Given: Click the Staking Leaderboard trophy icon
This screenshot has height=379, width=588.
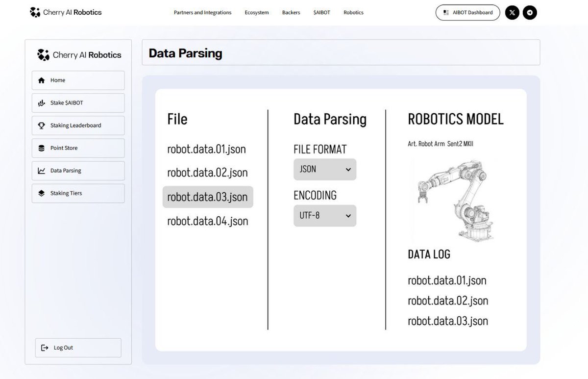Looking at the screenshot, I should 42,125.
